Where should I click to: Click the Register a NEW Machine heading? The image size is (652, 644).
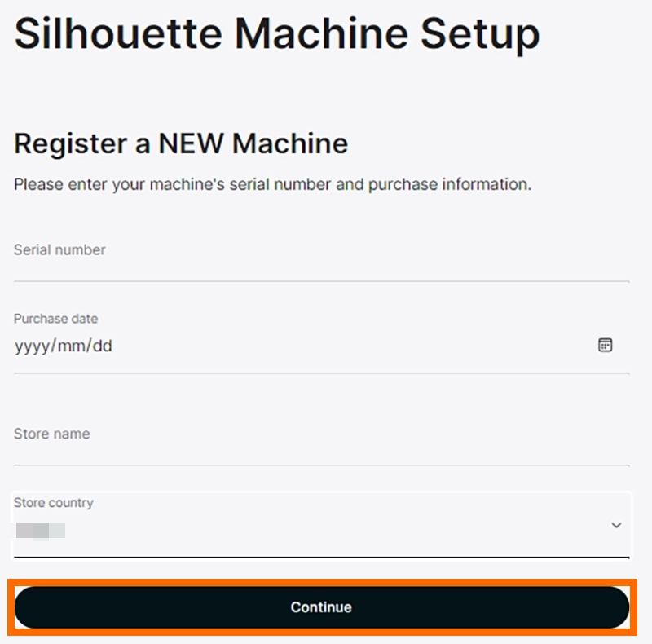(181, 143)
